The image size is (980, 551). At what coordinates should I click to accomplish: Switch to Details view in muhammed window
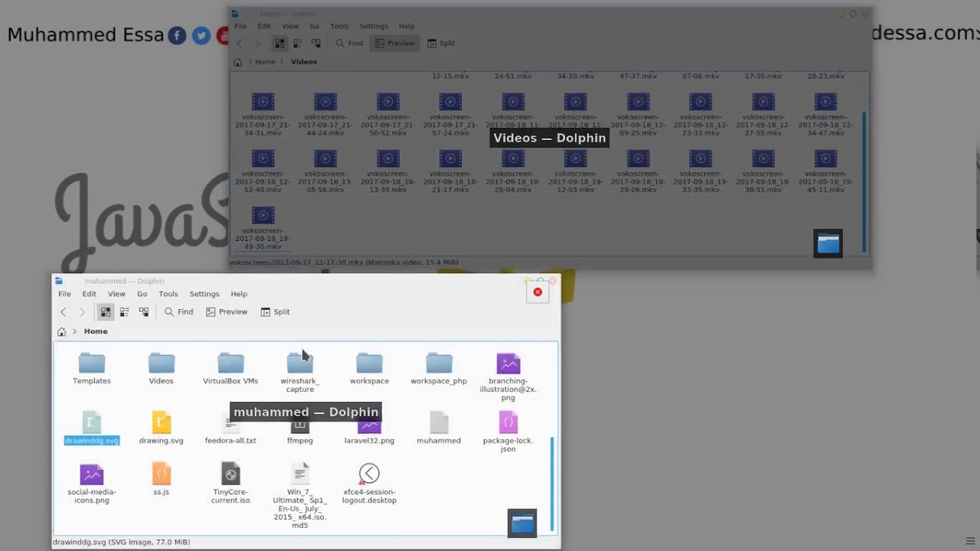[x=143, y=311]
